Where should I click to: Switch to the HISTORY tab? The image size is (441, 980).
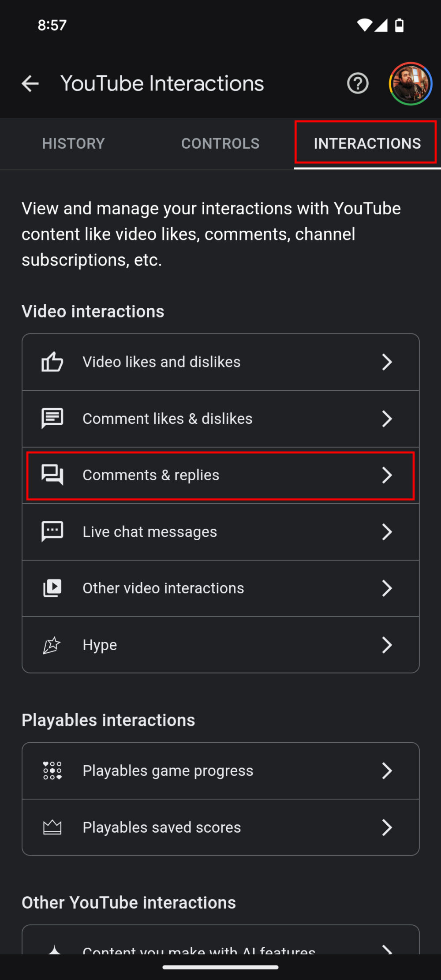tap(73, 143)
